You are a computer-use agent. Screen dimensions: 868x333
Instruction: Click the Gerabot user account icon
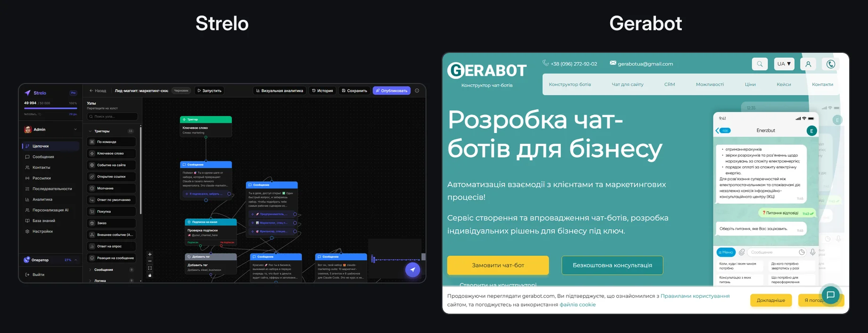point(808,64)
